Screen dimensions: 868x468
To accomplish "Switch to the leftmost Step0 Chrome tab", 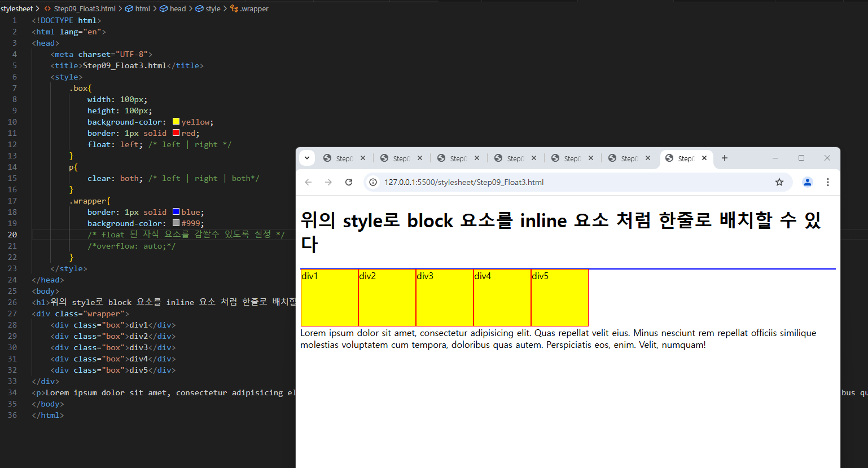I will click(x=344, y=158).
